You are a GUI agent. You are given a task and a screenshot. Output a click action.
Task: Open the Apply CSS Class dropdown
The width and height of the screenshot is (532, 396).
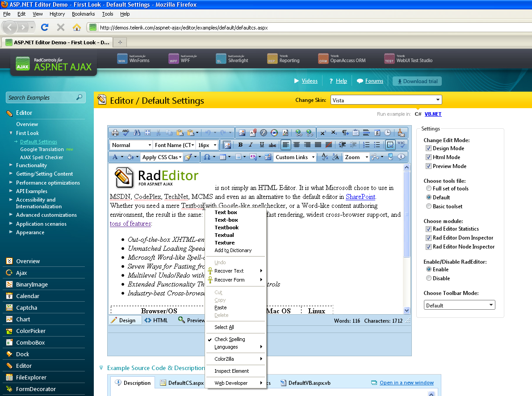(x=162, y=157)
